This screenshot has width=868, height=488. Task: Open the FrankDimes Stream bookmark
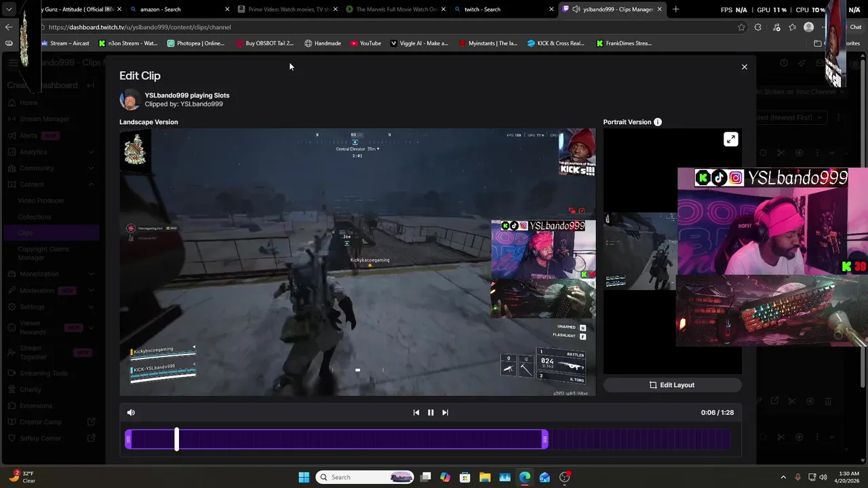click(x=625, y=43)
